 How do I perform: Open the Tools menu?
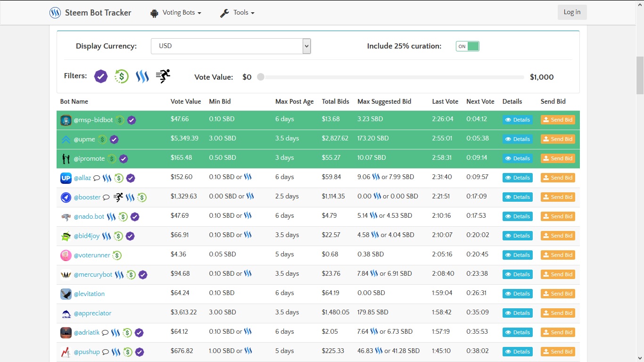(x=238, y=13)
